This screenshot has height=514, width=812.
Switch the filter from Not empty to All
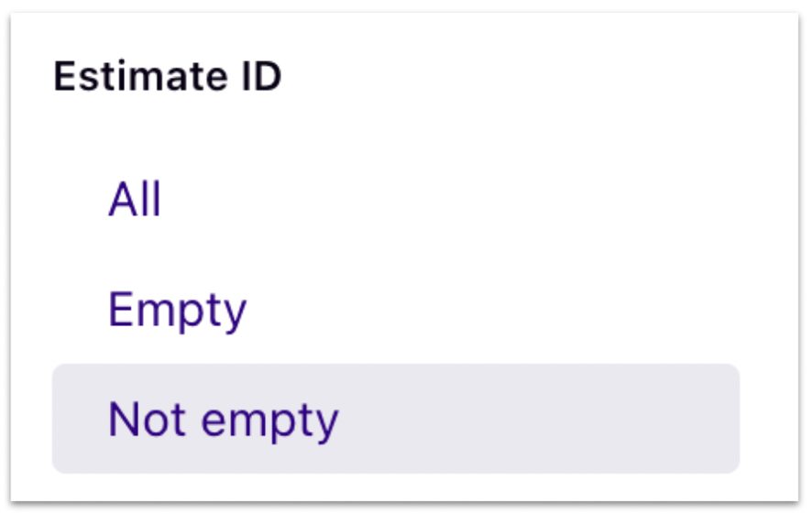(x=396, y=200)
